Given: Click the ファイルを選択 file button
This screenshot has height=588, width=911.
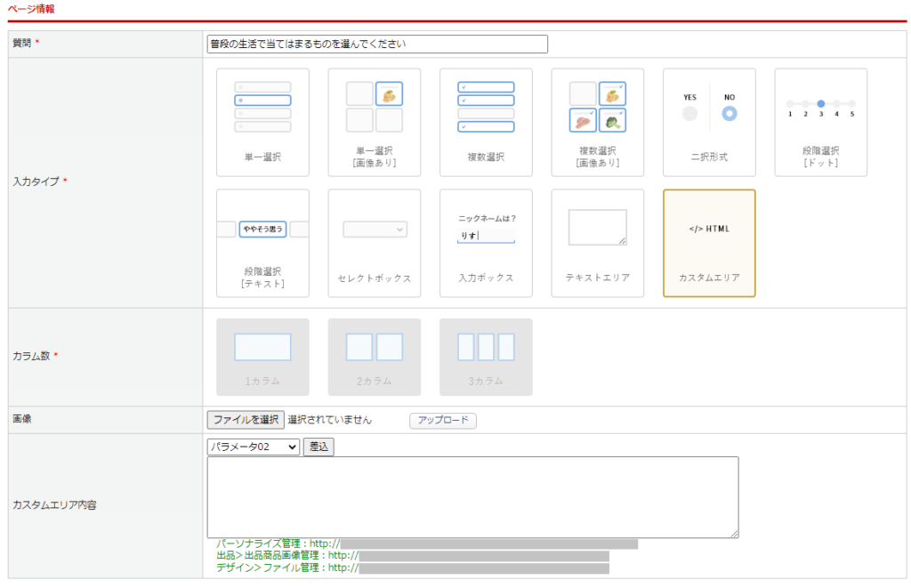Looking at the screenshot, I should (x=246, y=420).
